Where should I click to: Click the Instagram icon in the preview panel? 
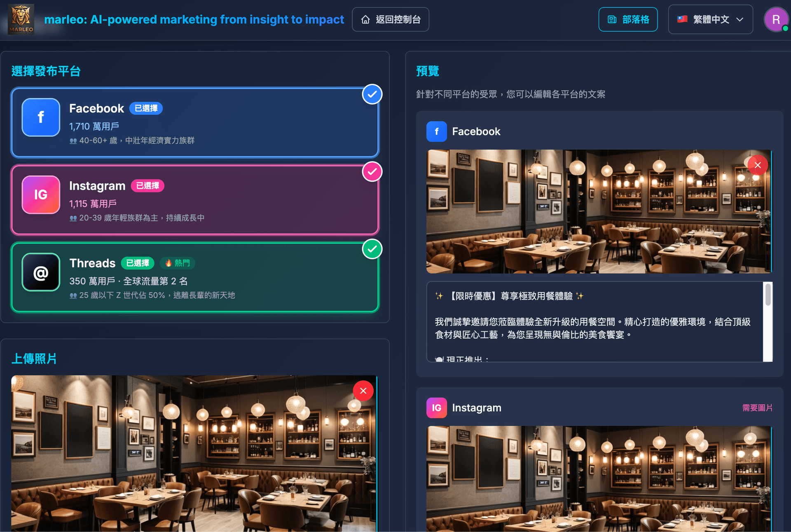click(437, 408)
